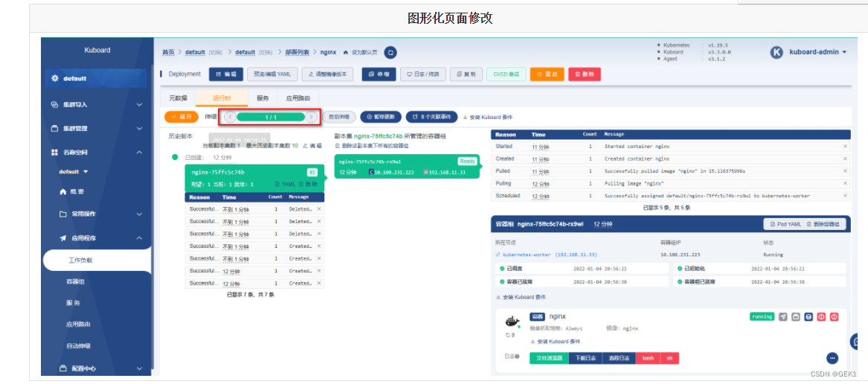Open 概要 home item in sidebar
This screenshot has width=868, height=384.
tap(72, 192)
